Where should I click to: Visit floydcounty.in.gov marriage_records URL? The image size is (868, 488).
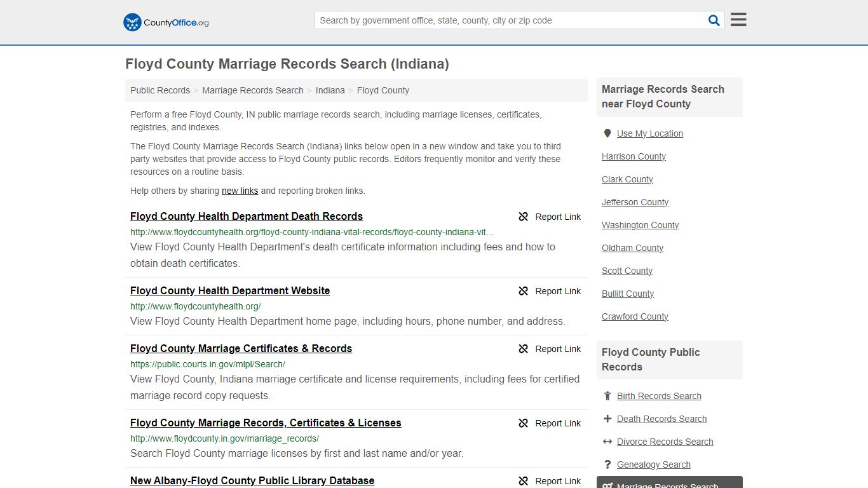click(x=225, y=438)
